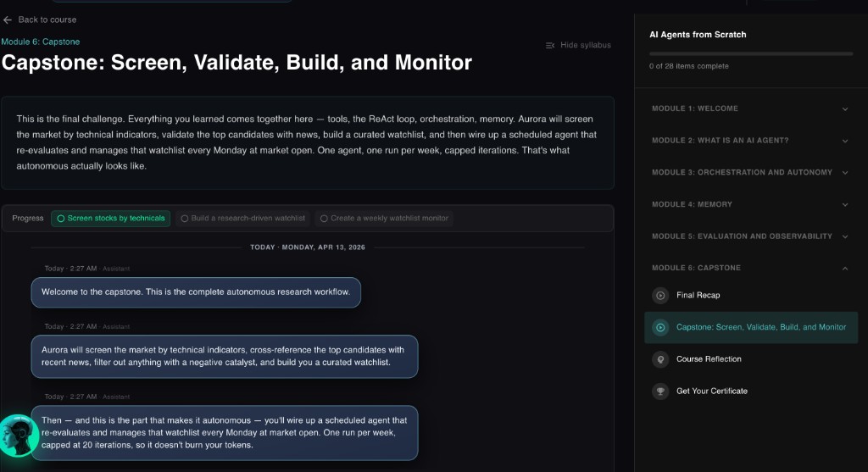The image size is (868, 472).
Task: Open Module 4: Memory section
Action: (751, 205)
